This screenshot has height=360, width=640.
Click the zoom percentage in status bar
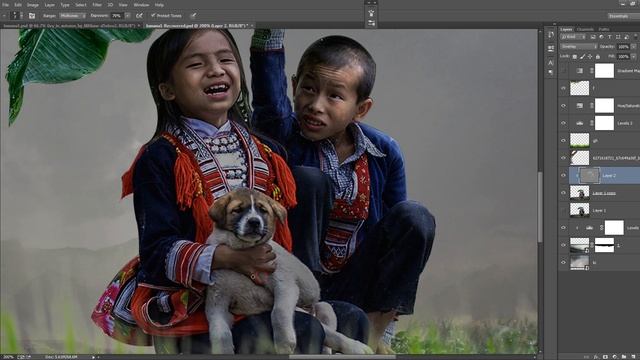[7, 357]
